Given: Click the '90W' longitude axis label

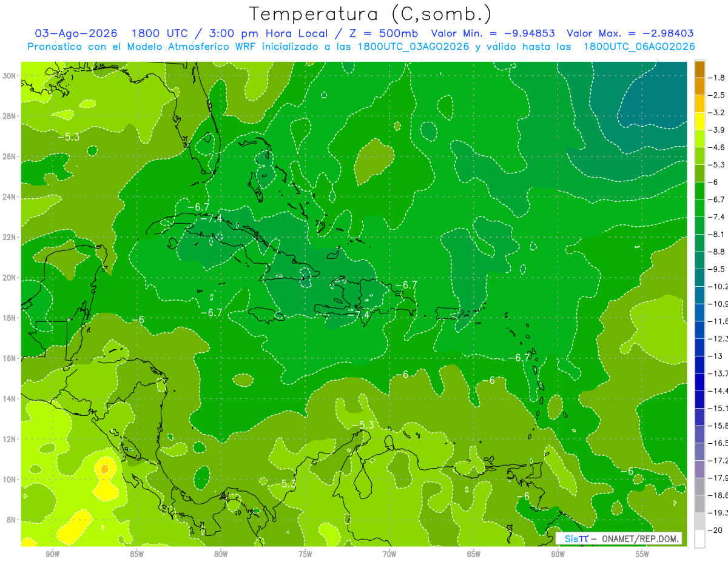Looking at the screenshot, I should tap(52, 554).
